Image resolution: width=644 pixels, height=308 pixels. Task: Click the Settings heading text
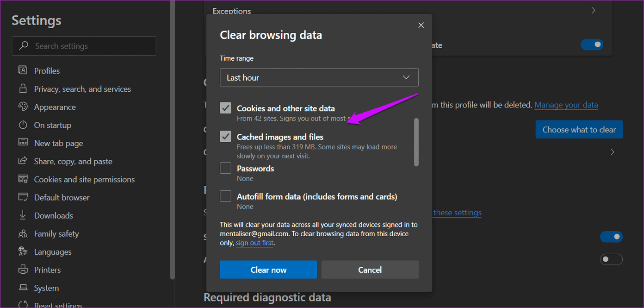pyautogui.click(x=37, y=20)
